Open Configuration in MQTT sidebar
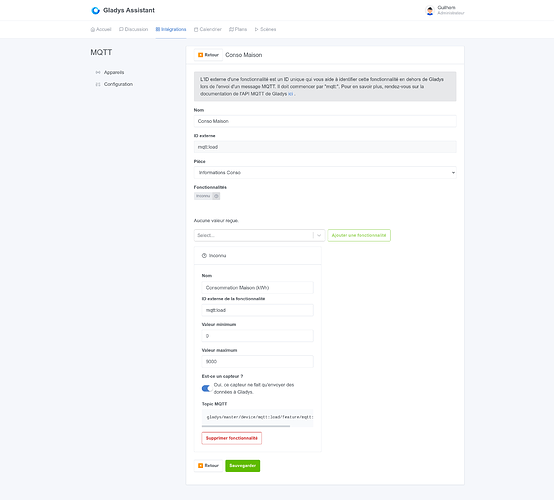The image size is (554, 500). (x=118, y=84)
